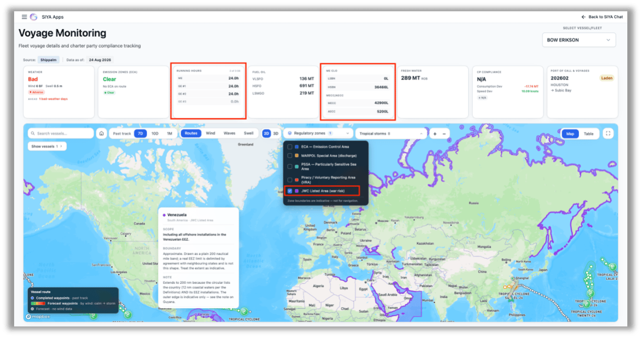
Task: Zoom out with the minus icon
Action: [444, 134]
